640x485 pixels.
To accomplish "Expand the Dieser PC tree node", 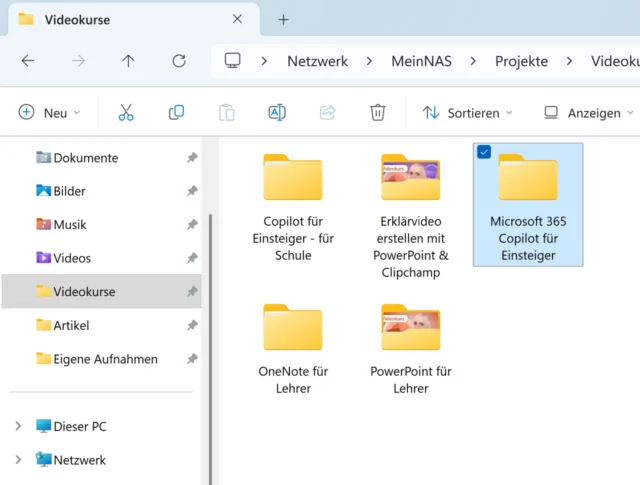I will [x=18, y=426].
